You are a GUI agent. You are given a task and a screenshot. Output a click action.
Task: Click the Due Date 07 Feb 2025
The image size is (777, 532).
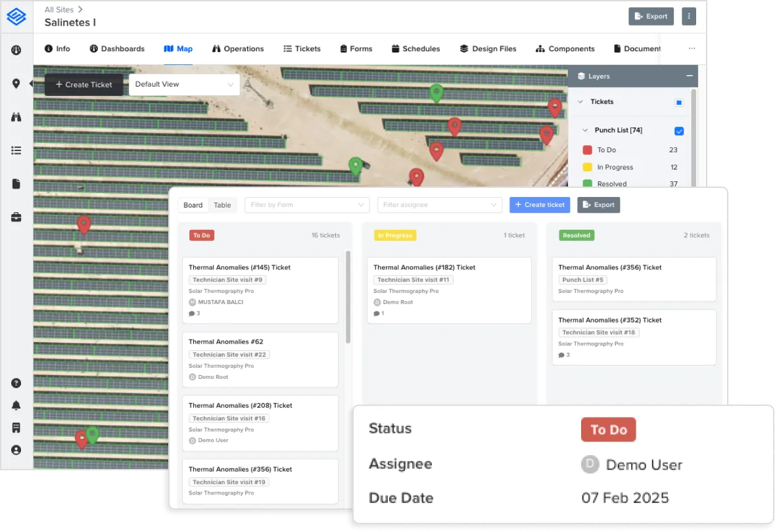coord(625,498)
